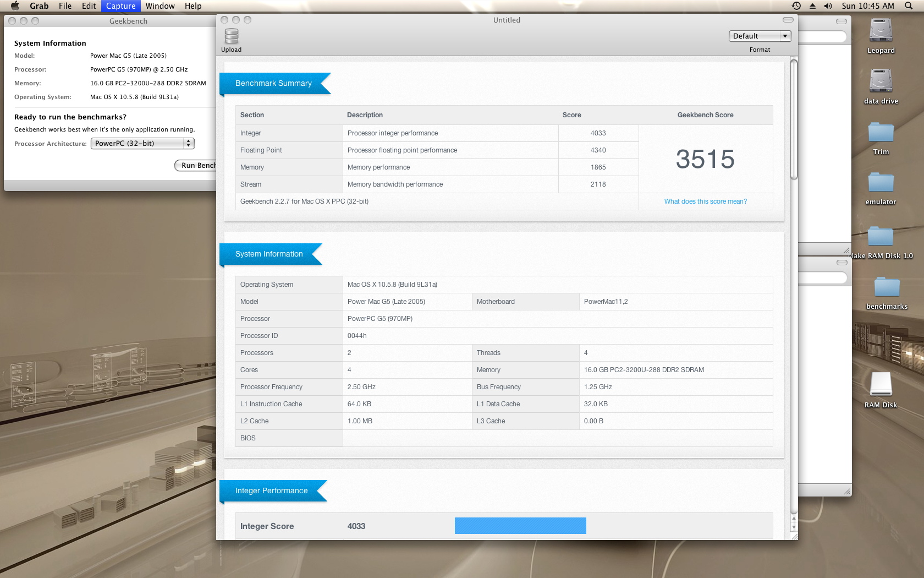Click the Time Machine menu bar icon
This screenshot has height=578, width=924.
pos(796,6)
